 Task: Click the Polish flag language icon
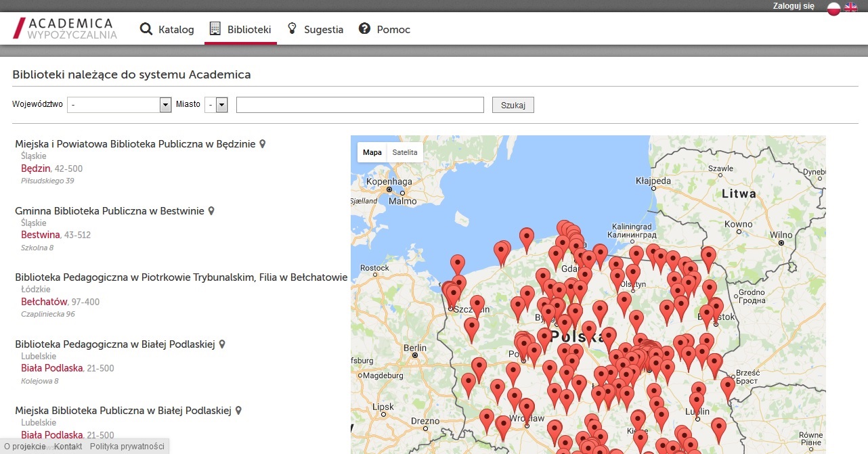[x=834, y=8]
